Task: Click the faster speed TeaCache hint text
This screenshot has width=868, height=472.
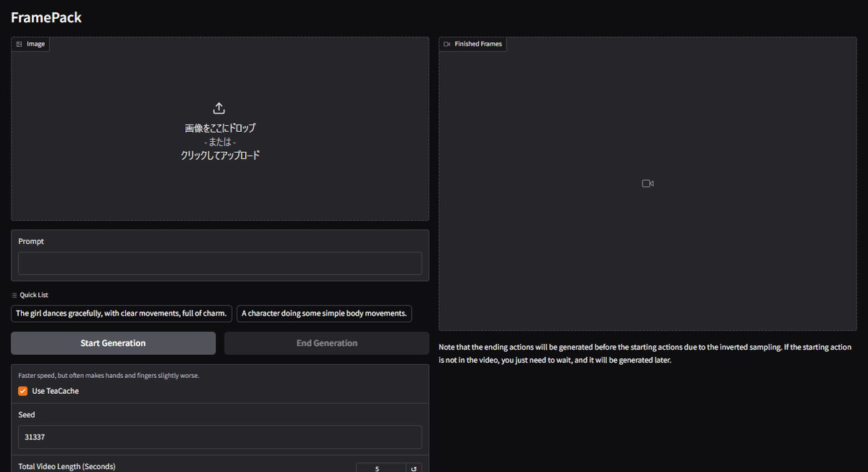Action: (x=109, y=376)
